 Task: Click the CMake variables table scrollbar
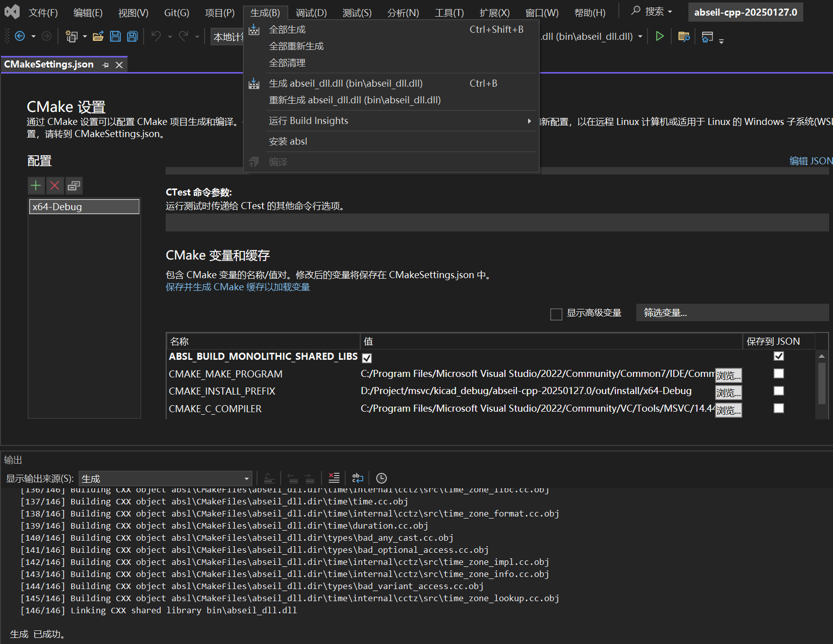tap(821, 384)
